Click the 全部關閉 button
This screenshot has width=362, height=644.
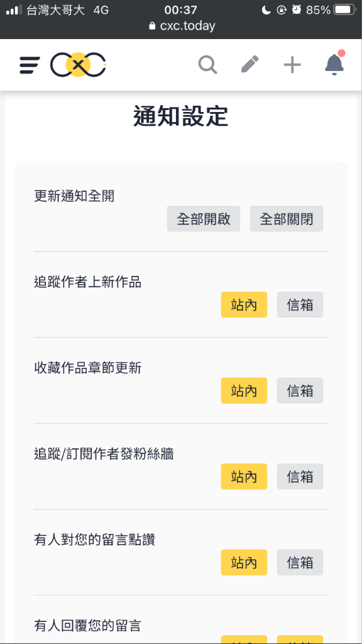[287, 219]
